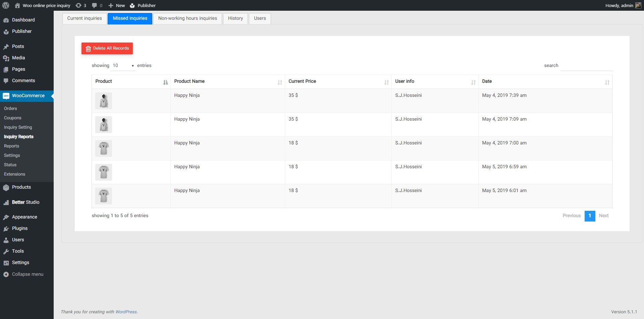Open t-shirt thumbnail for May 5 6:59 am row
This screenshot has width=644, height=319.
104,172
